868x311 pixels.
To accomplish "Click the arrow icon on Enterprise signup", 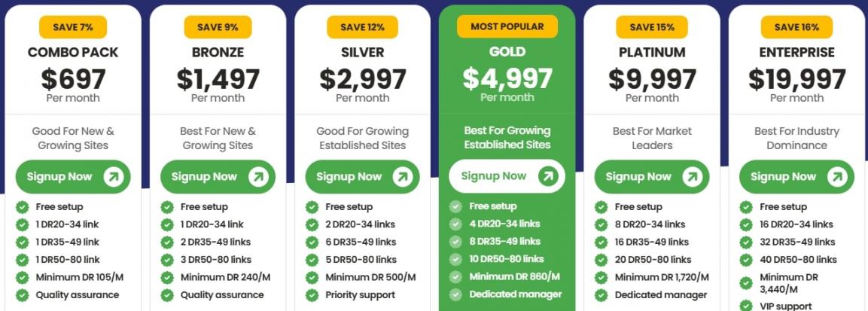I will click(x=836, y=177).
